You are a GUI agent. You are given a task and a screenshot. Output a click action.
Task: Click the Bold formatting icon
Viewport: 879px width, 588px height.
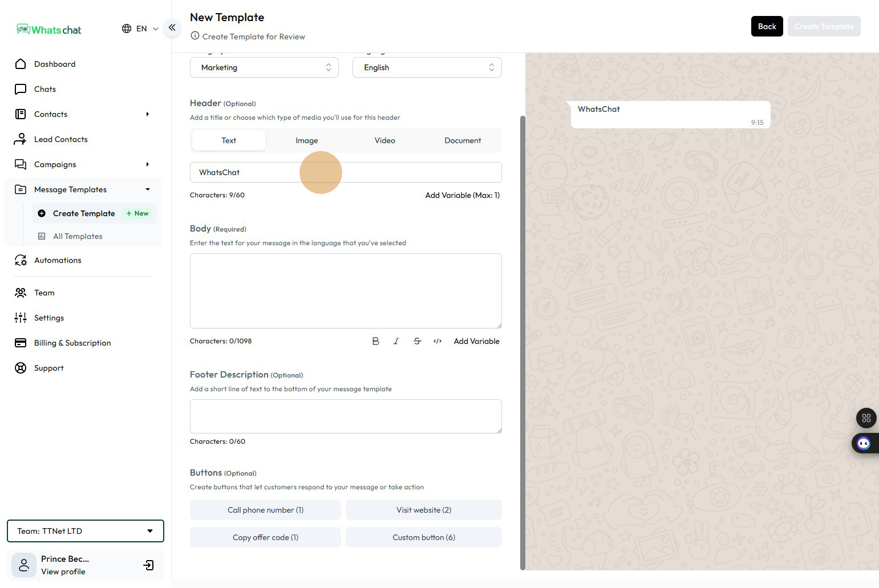tap(375, 341)
